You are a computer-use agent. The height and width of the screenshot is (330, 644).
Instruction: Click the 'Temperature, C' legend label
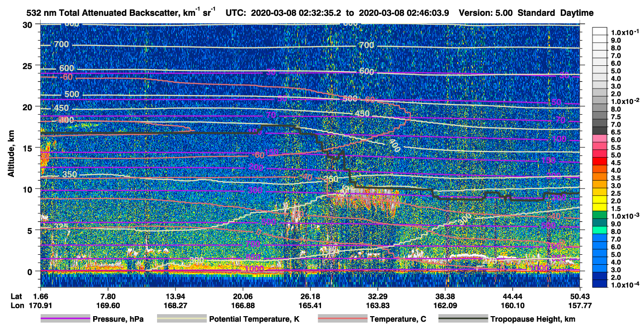[398, 319]
